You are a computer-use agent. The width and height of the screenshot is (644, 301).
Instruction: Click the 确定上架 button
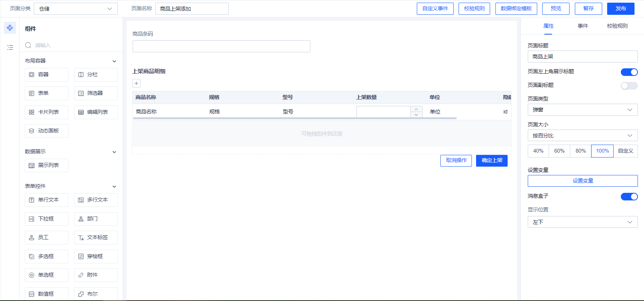pos(492,161)
